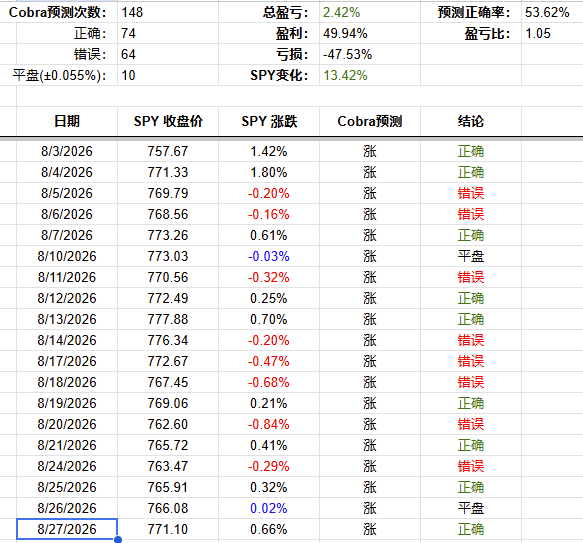The height and width of the screenshot is (543, 583).
Task: Select the SPY 收盘价 column header
Action: (x=168, y=121)
